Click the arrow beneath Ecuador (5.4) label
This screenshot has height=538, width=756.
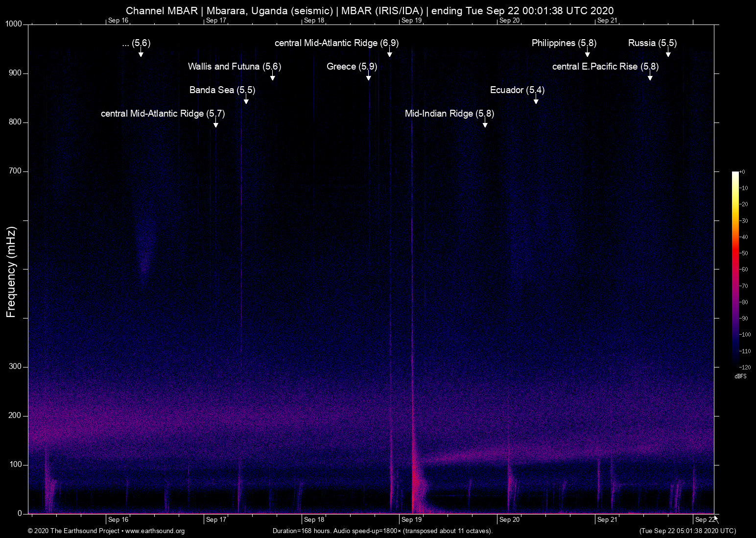coord(536,100)
